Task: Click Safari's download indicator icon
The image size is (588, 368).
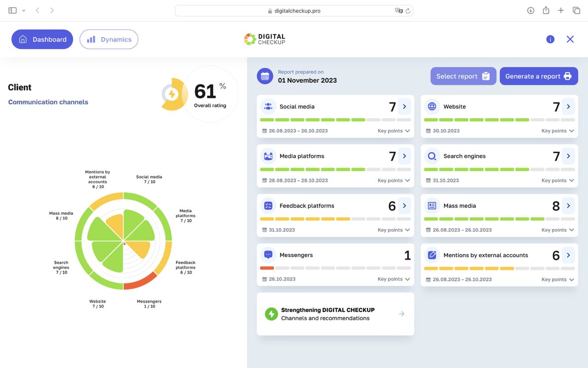Action: (x=531, y=11)
